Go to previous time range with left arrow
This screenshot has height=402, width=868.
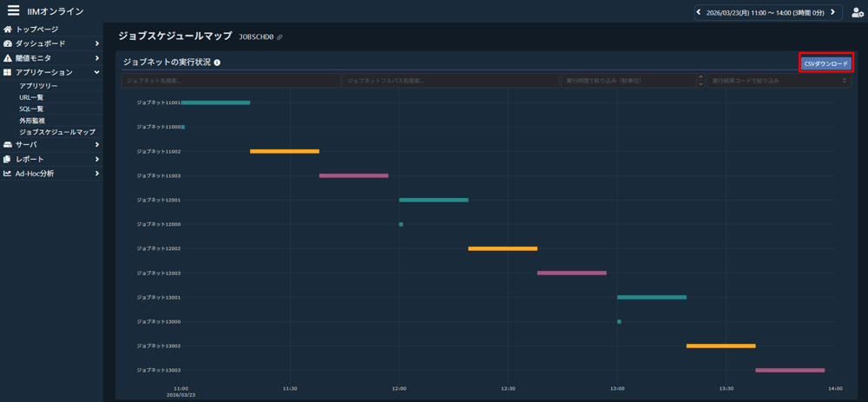pos(699,12)
